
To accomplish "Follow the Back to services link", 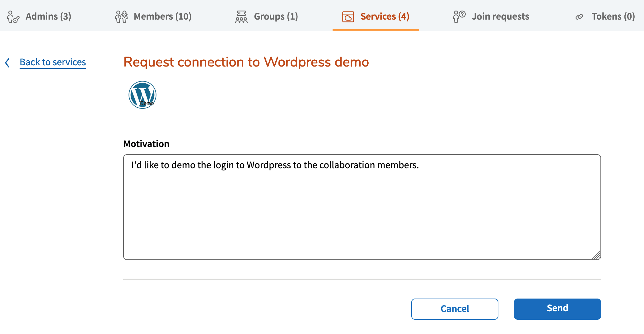I will click(53, 62).
